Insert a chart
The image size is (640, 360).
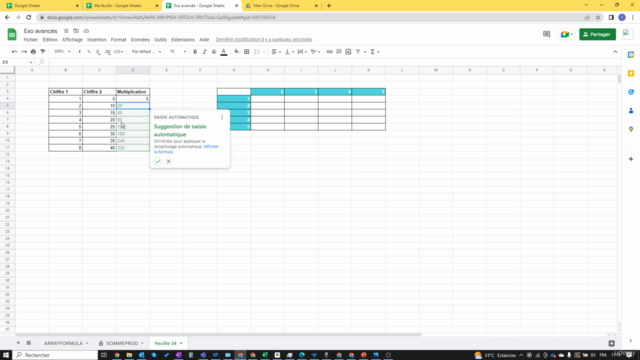point(348,52)
